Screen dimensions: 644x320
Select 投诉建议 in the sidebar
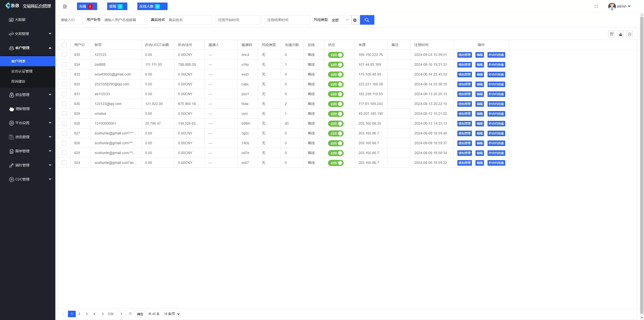pos(18,81)
